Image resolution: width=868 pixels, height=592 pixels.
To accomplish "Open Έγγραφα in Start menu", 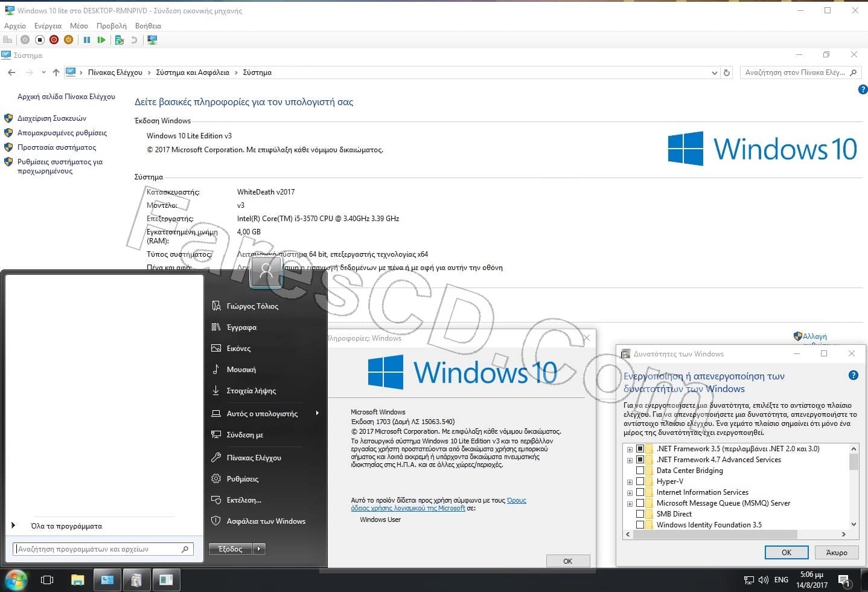I will coord(241,327).
